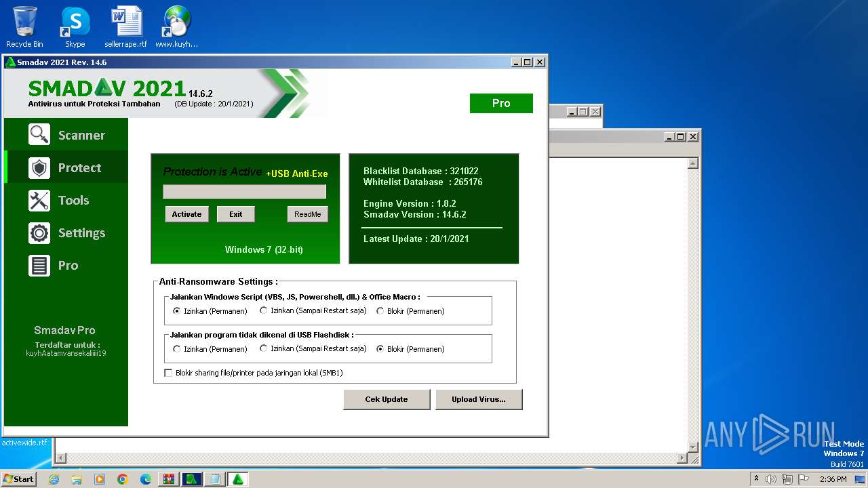This screenshot has height=488, width=868.
Task: Launch Internet Explorer from the taskbar
Action: (54, 479)
